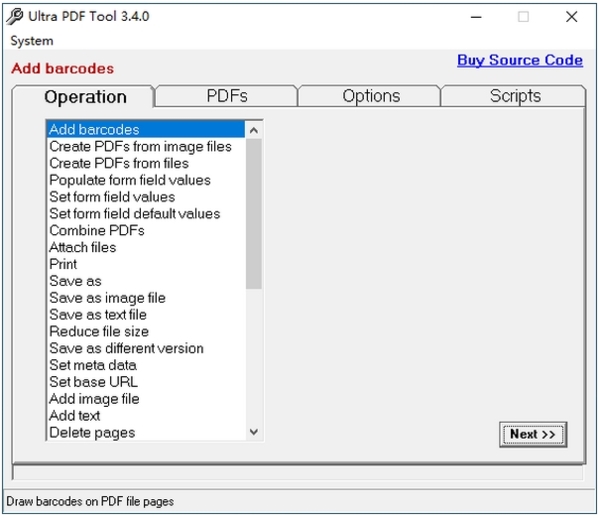Image resolution: width=599 pixels, height=518 pixels.
Task: Follow the Buy Source Code link
Action: click(x=520, y=60)
